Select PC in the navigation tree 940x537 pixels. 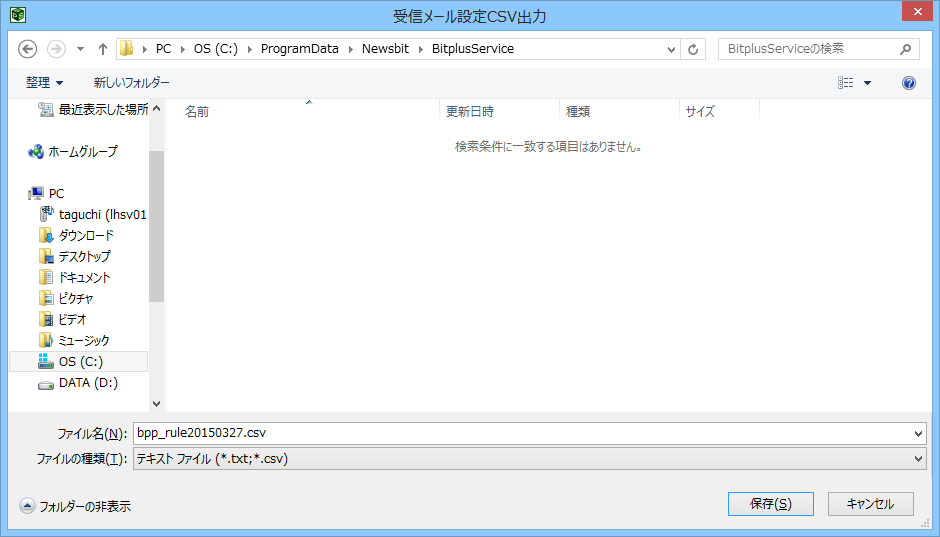click(x=47, y=193)
